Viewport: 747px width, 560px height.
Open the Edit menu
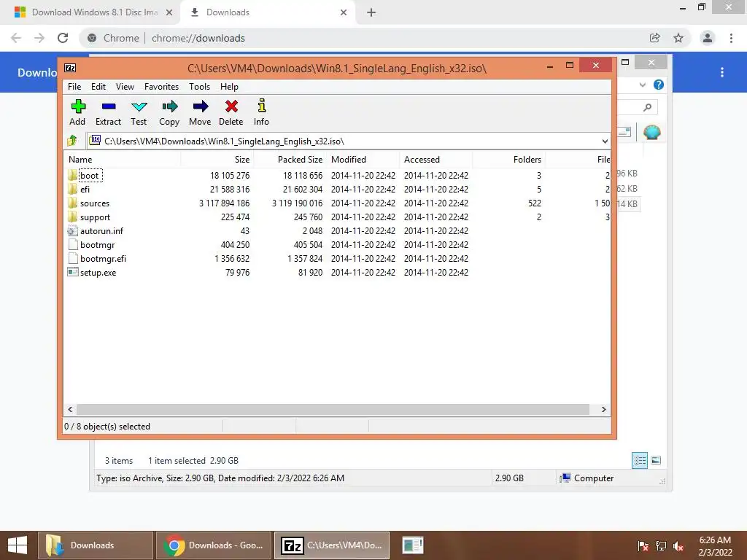98,87
